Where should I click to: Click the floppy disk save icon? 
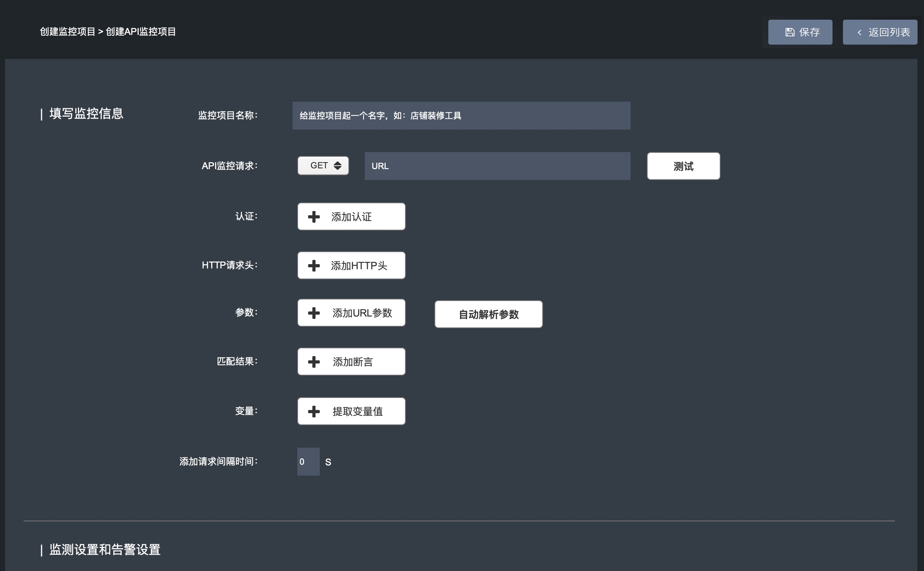[790, 32]
